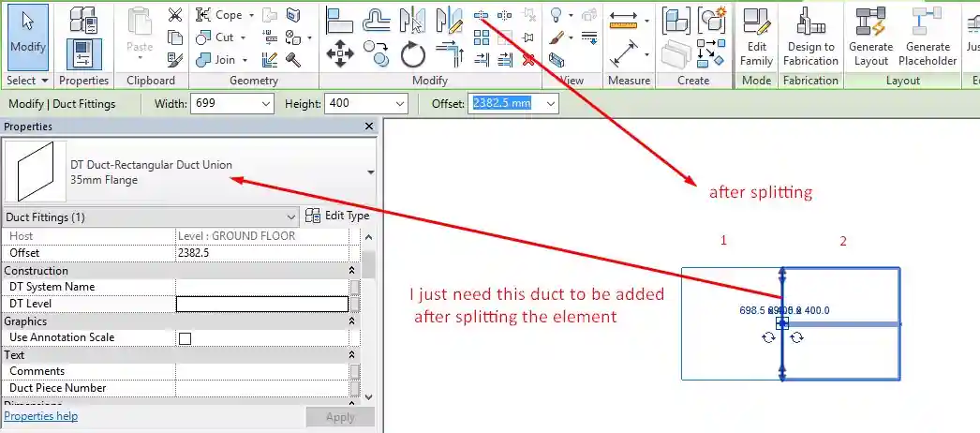Open the Select panel dropdown
The width and height of the screenshot is (980, 433).
pos(28,81)
